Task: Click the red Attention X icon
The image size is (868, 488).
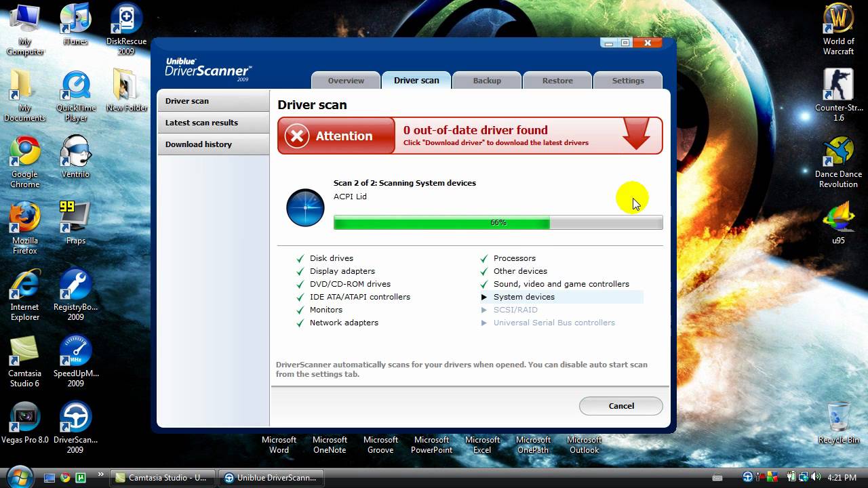Action: (297, 136)
